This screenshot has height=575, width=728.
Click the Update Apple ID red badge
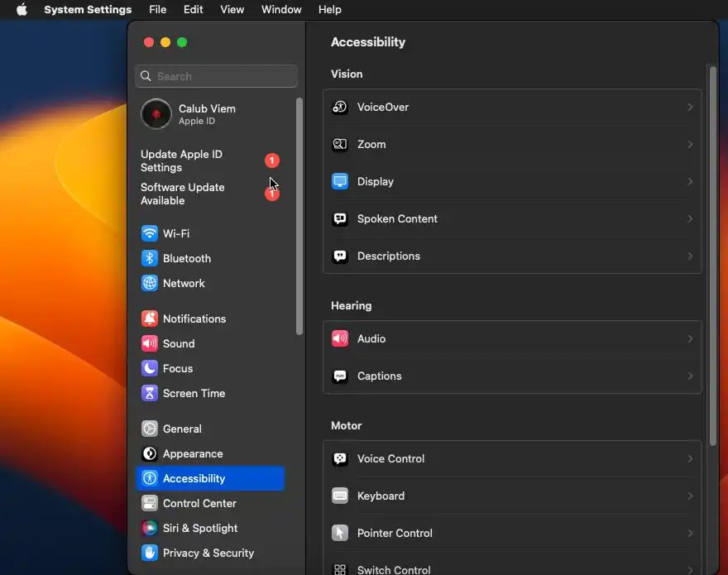click(272, 161)
